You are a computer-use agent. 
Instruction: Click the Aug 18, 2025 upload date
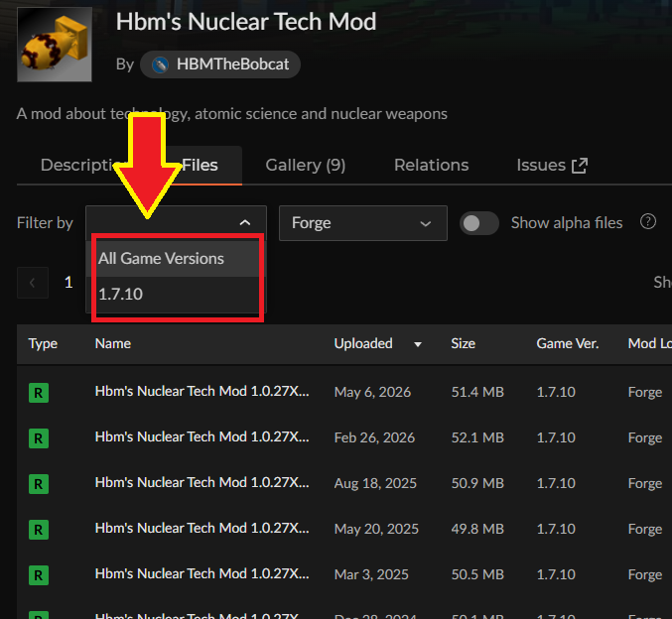click(x=375, y=484)
